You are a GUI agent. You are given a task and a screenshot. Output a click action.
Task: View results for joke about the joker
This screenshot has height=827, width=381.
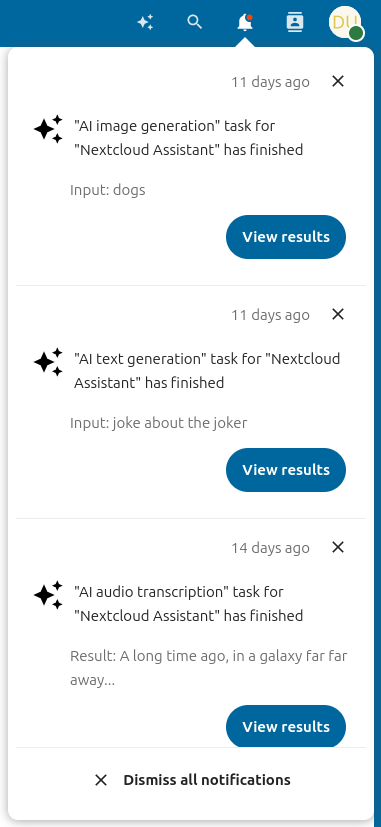pyautogui.click(x=286, y=470)
